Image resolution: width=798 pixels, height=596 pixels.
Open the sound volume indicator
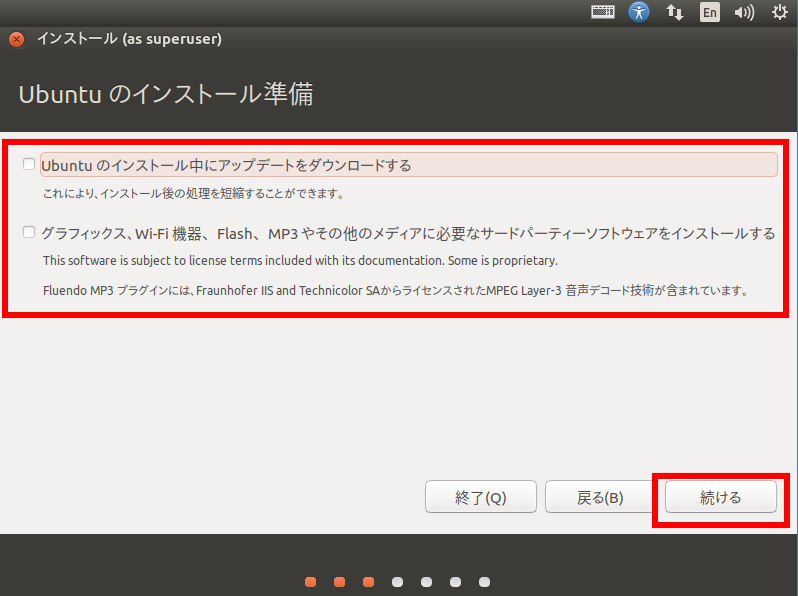[x=744, y=12]
